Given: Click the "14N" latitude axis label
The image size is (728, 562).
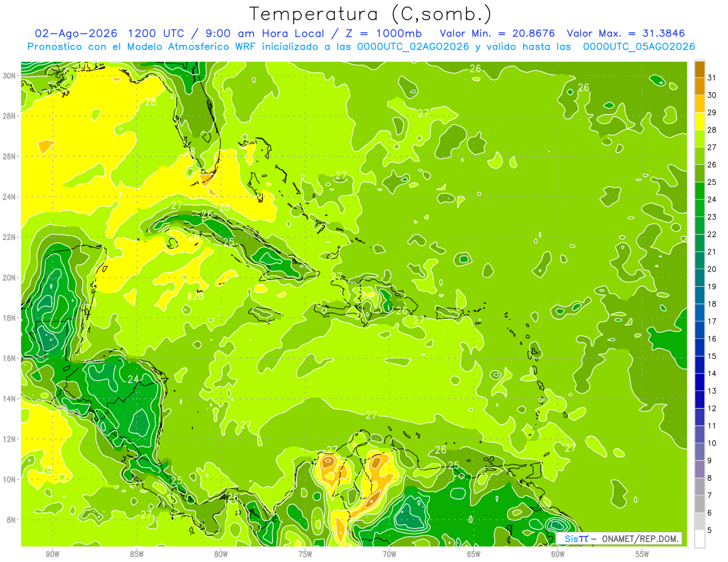Looking at the screenshot, I should point(9,399).
